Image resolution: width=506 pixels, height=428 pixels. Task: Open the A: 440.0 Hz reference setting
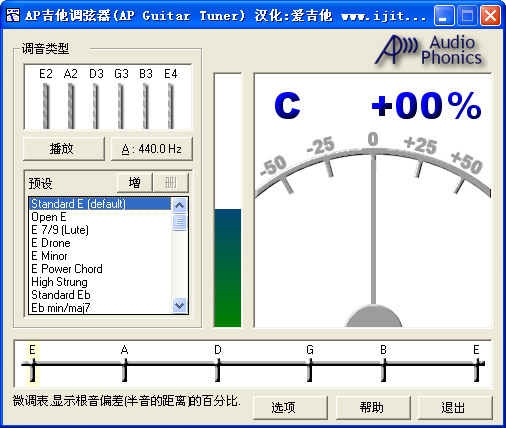pos(152,149)
